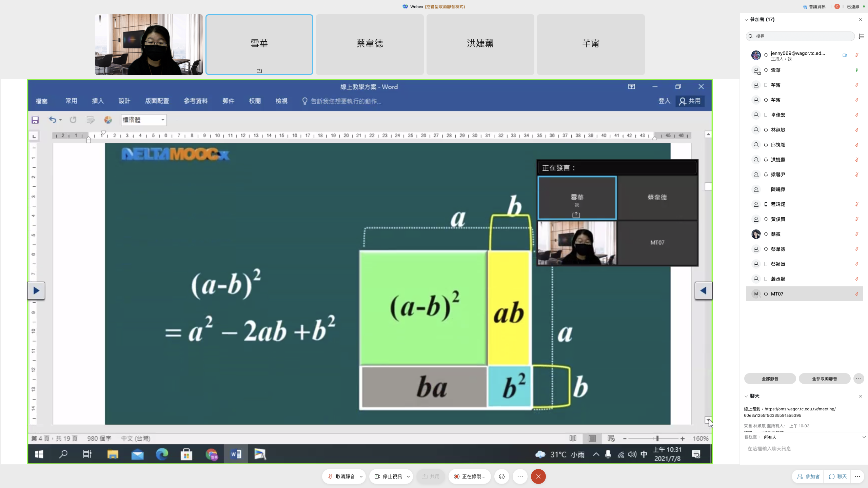Click the participant list sort icon
The width and height of the screenshot is (868, 488).
pyautogui.click(x=861, y=36)
